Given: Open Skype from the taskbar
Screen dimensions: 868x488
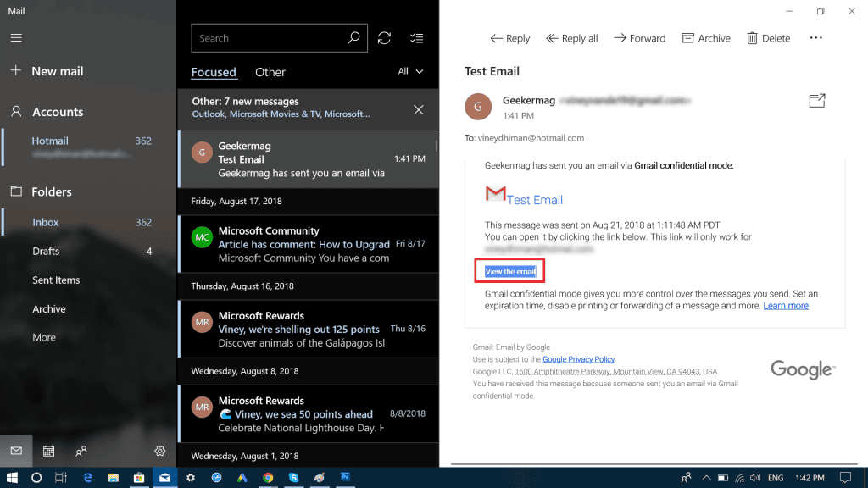Looking at the screenshot, I should [293, 478].
